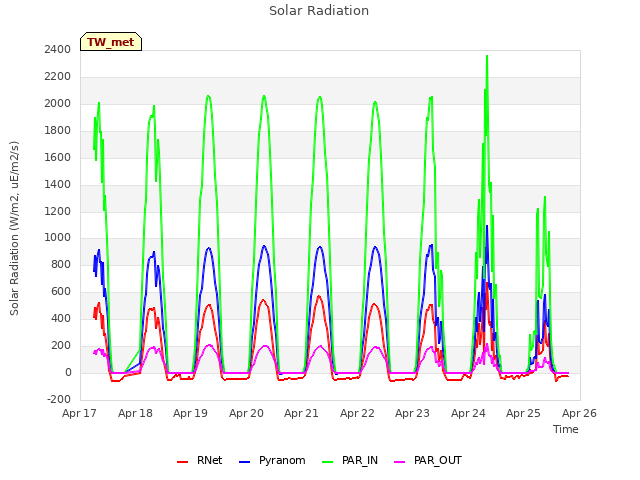This screenshot has height=480, width=640.
Task: Click the 400 y-axis tick label
Action: [x=61, y=318]
